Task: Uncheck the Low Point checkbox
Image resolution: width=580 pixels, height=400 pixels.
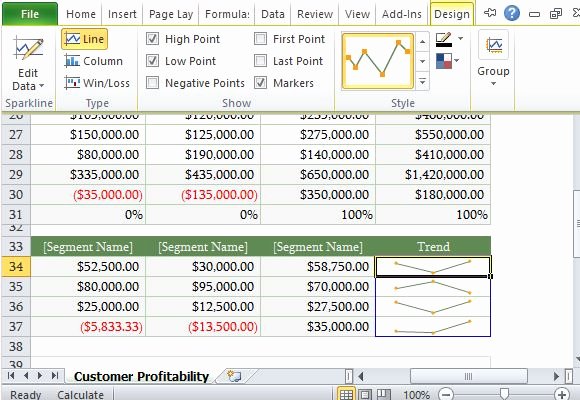Action: (152, 61)
